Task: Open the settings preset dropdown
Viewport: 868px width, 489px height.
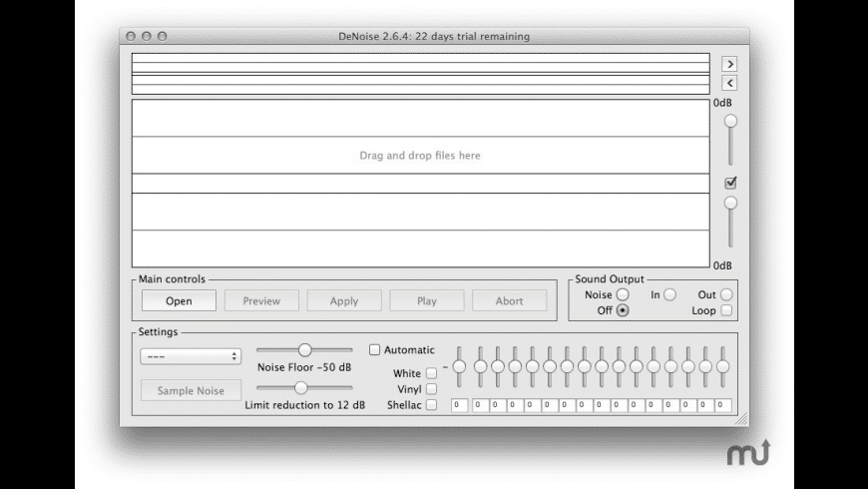Action: pos(191,356)
